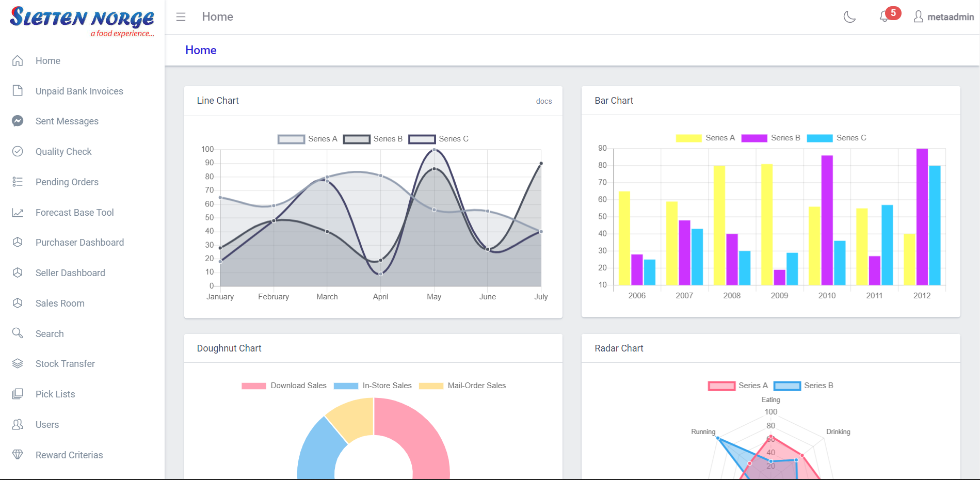
Task: Open Unpaid Bank Invoices page
Action: tap(79, 91)
